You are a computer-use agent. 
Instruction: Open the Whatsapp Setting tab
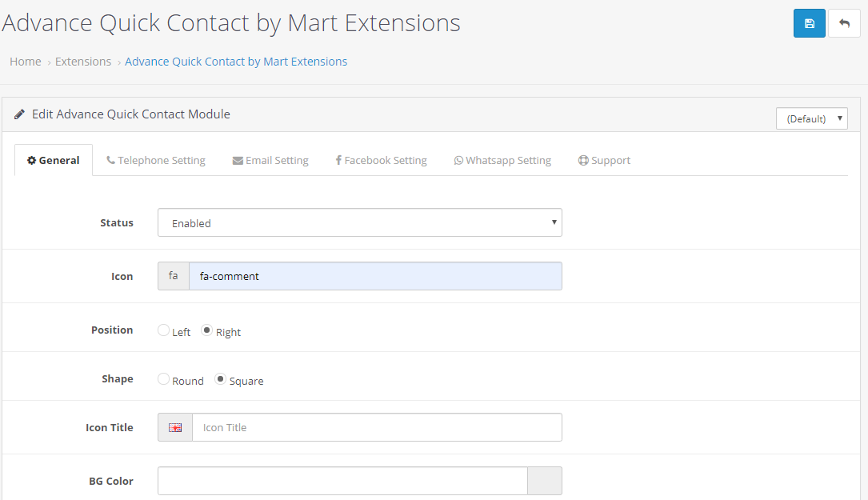[502, 160]
